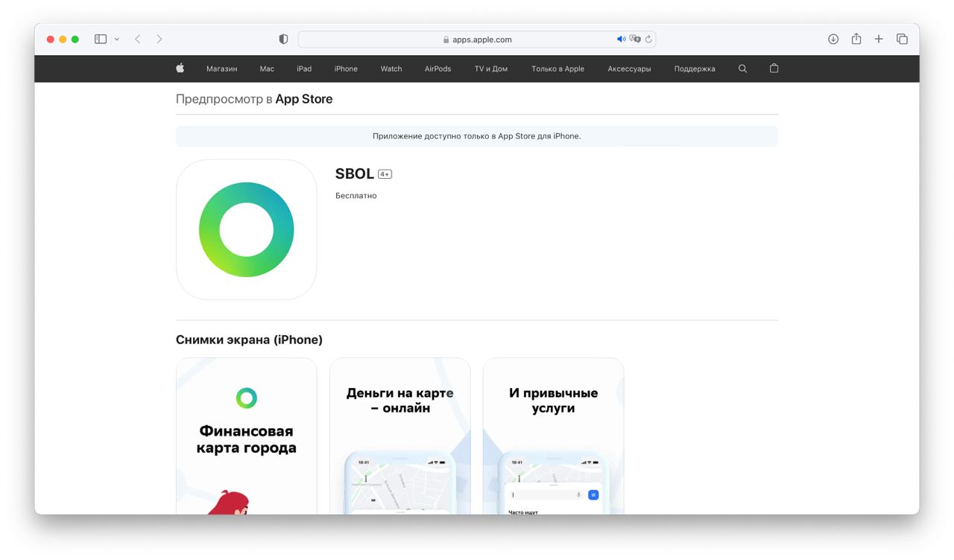Open the Share icon in toolbar
Screen dimensions: 954x560
(x=856, y=39)
